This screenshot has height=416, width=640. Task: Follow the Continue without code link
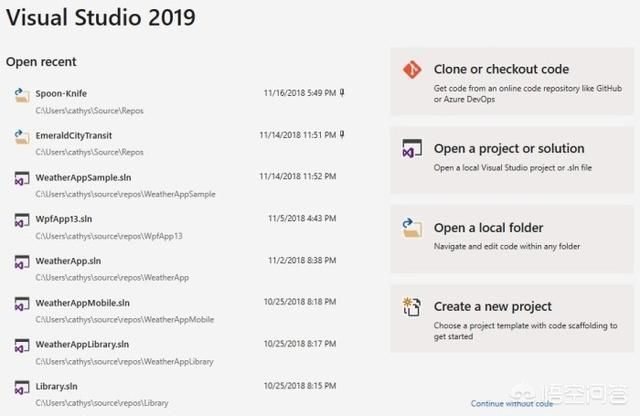[x=512, y=403]
